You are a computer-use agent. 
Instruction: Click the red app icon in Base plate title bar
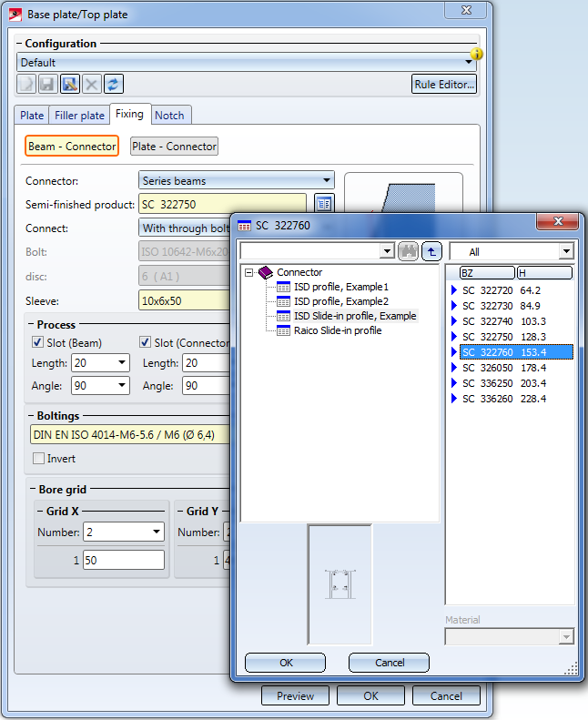15,15
